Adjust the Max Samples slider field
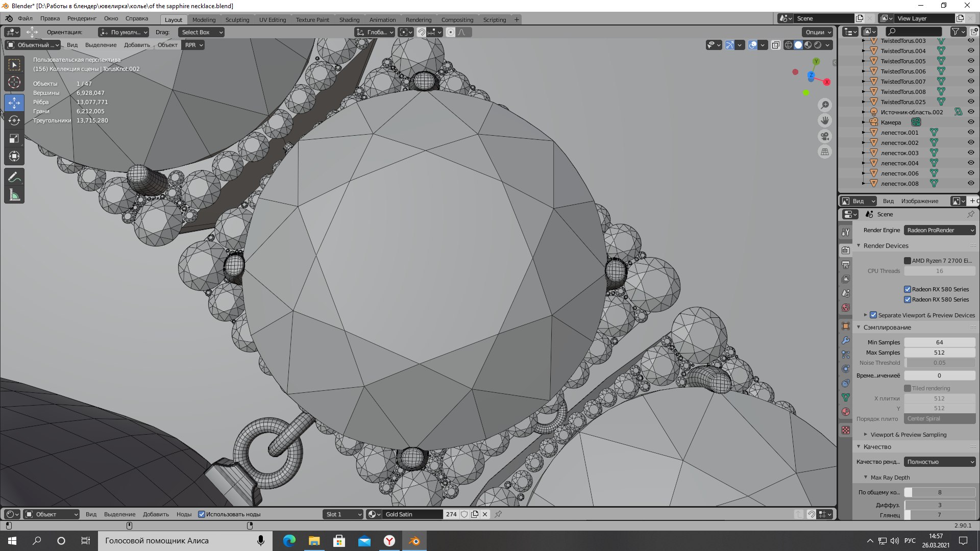The width and height of the screenshot is (980, 551). [x=939, y=353]
